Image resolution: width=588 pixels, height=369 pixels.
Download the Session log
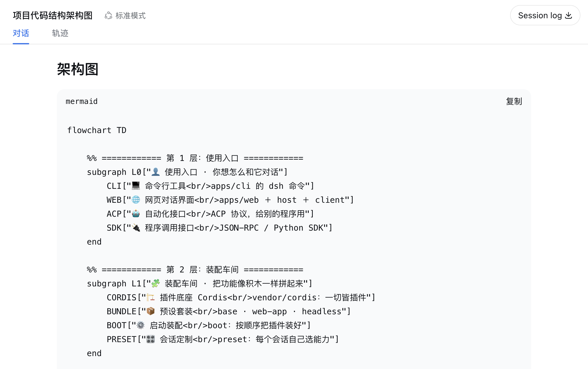(545, 15)
